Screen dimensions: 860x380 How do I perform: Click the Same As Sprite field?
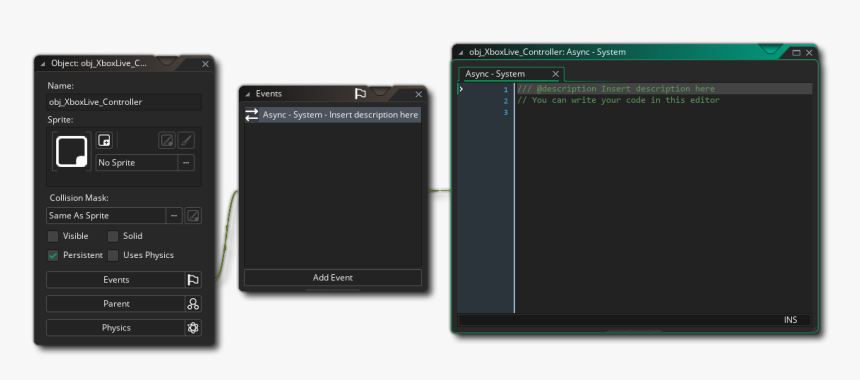pyautogui.click(x=106, y=215)
